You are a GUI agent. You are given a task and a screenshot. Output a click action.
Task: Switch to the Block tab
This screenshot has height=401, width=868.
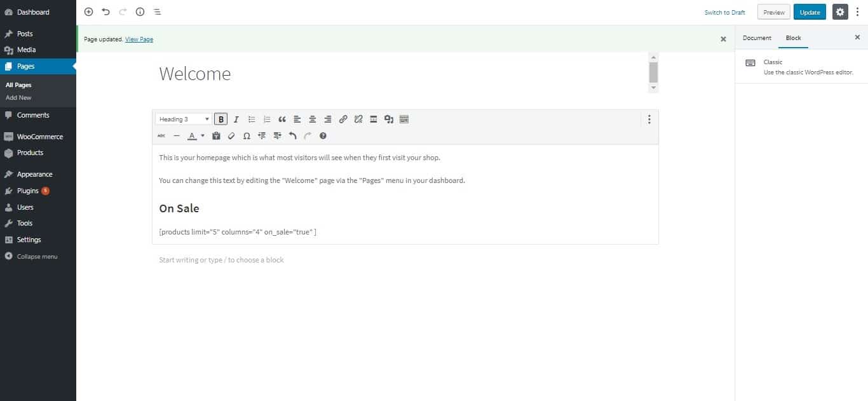click(794, 38)
